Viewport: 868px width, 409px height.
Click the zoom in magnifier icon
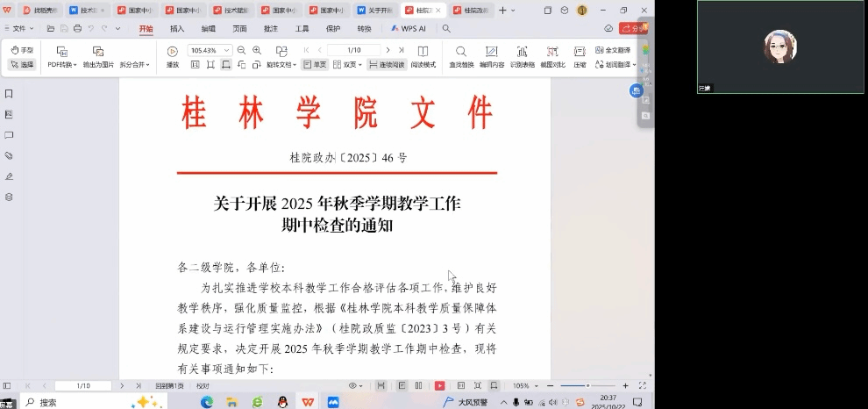point(257,51)
